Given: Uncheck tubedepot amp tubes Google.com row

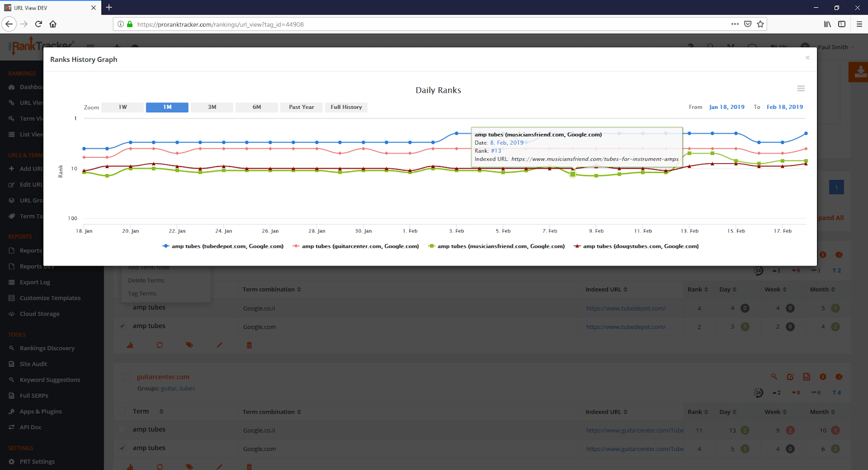Looking at the screenshot, I should click(x=122, y=326).
